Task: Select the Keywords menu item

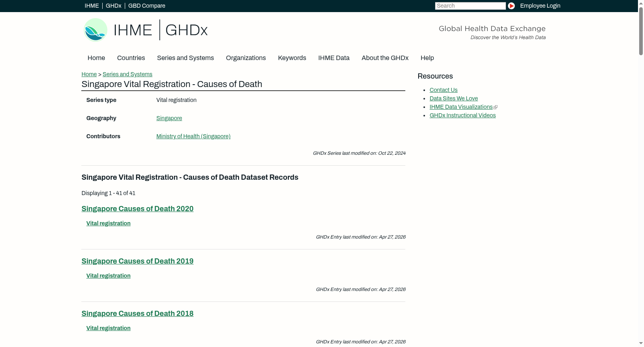Action: coord(292,58)
